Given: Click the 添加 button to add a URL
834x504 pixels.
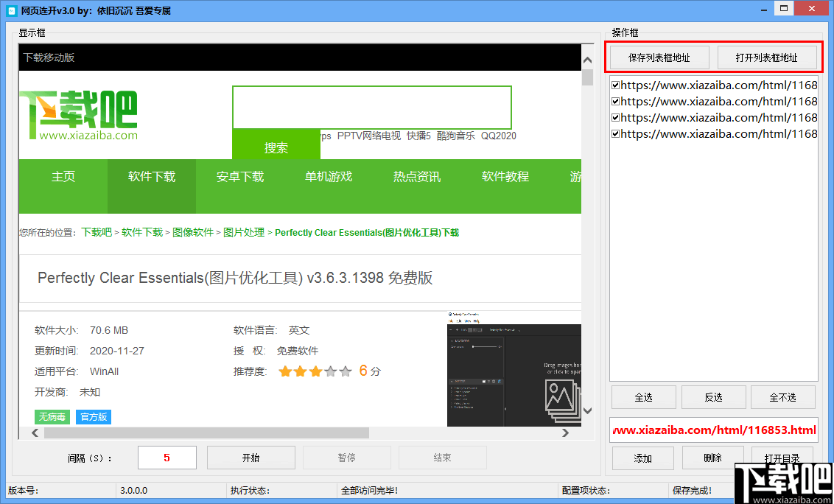Looking at the screenshot, I should click(x=642, y=457).
